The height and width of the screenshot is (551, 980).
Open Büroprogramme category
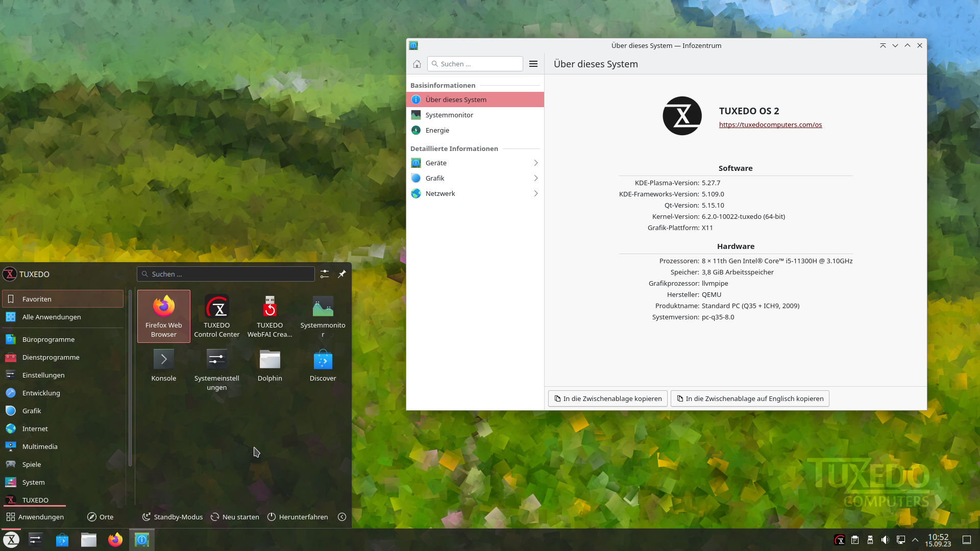point(63,339)
